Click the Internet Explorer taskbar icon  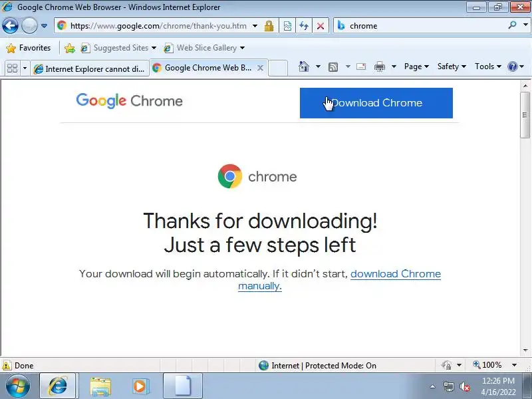point(58,386)
